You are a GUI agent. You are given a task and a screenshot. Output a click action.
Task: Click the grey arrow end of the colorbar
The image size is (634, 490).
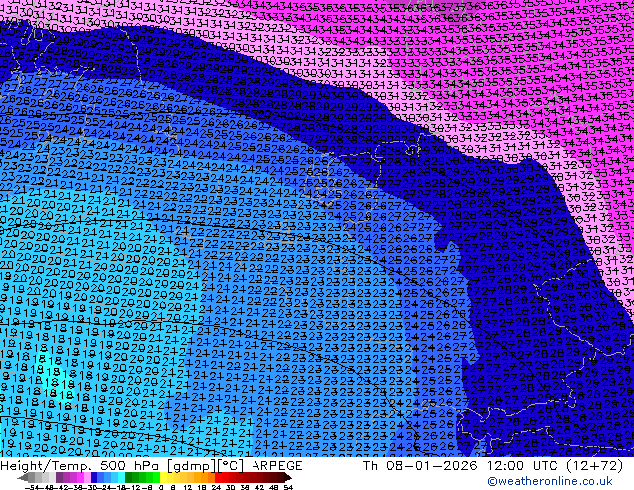(x=23, y=478)
